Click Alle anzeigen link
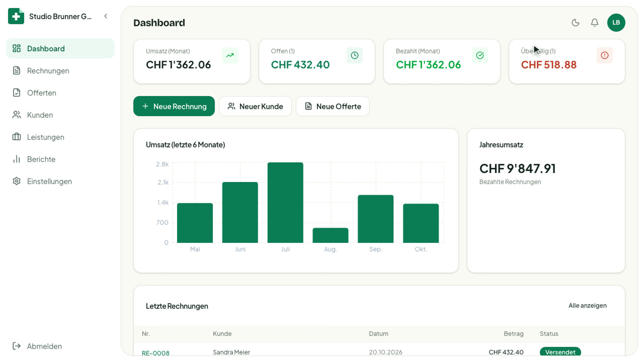The height and width of the screenshot is (362, 644). pos(588,305)
